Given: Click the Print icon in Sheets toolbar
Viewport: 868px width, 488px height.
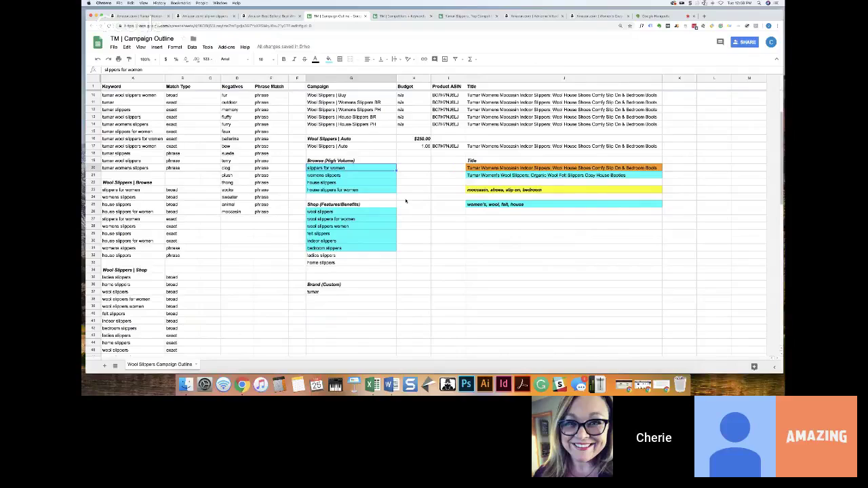Looking at the screenshot, I should click(x=118, y=59).
